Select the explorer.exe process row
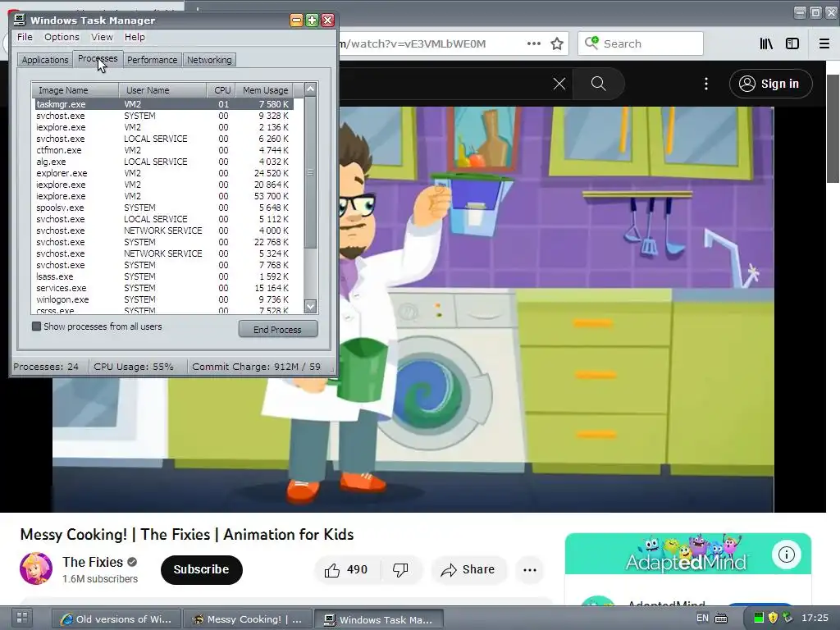Screen dimensions: 840x630 tap(164, 174)
